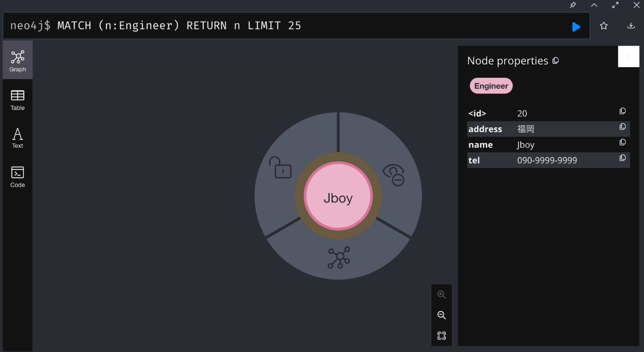This screenshot has width=644, height=352.
Task: Select the address value 福岡
Action: [x=526, y=129]
